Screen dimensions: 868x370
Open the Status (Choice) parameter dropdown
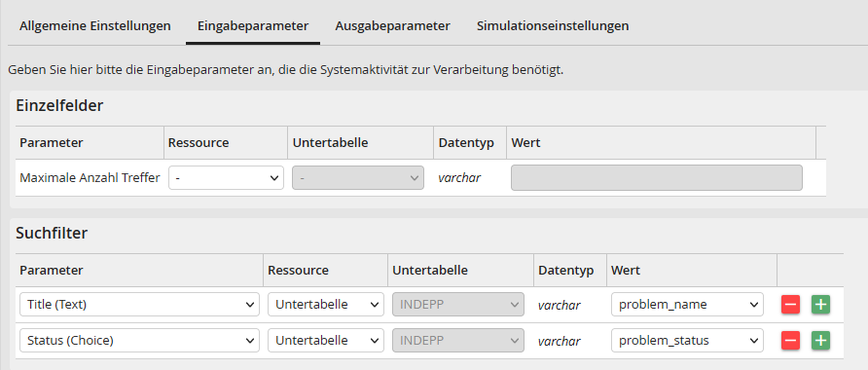tap(139, 340)
